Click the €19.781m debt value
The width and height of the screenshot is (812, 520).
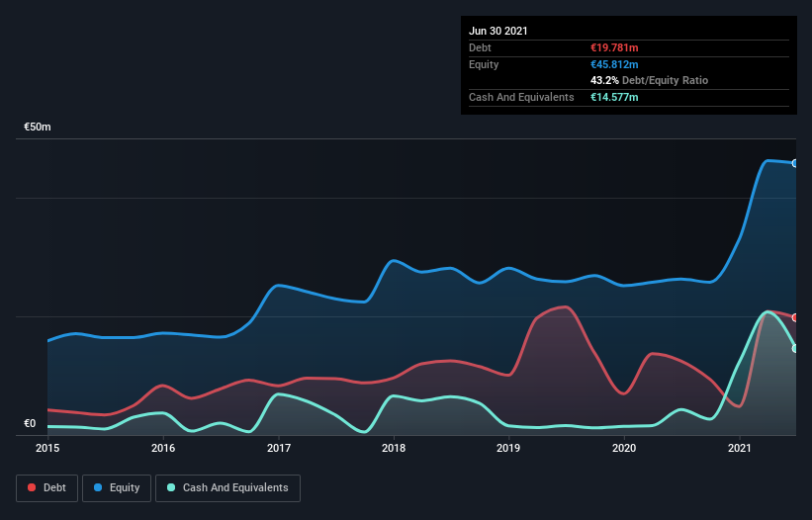coord(614,47)
